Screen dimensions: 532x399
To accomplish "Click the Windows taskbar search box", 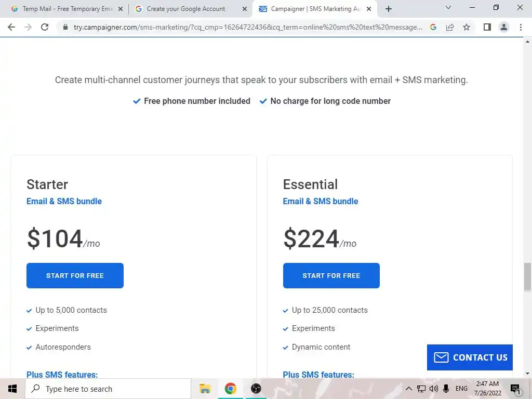I will [108, 389].
